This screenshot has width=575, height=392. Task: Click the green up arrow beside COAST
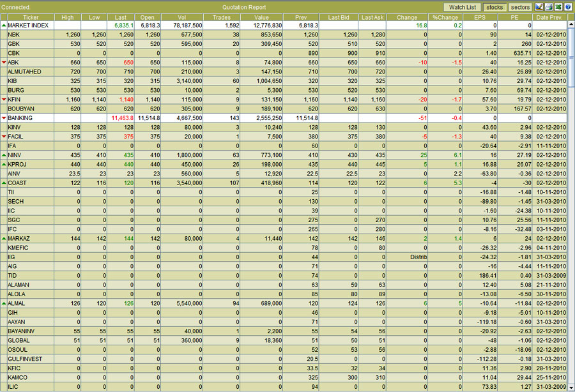click(4, 183)
